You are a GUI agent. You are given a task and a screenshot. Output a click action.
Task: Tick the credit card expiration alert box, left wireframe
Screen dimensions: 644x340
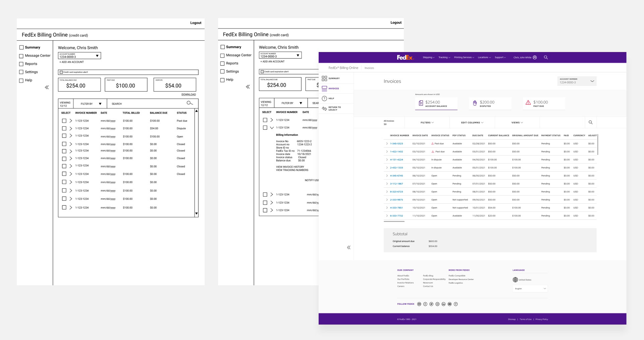point(61,72)
